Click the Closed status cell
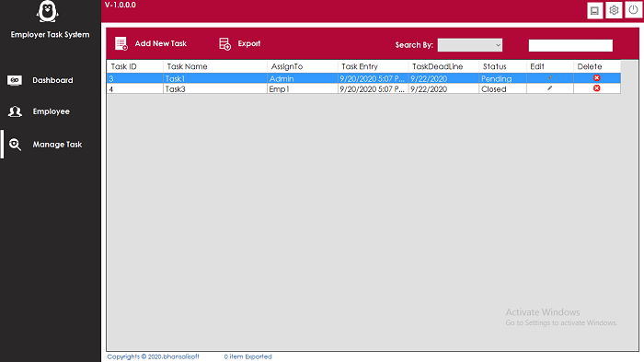The image size is (644, 362). 502,88
